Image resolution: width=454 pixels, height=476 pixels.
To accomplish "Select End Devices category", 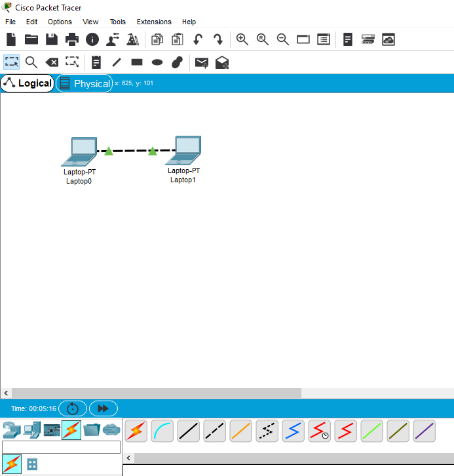I will [x=32, y=430].
